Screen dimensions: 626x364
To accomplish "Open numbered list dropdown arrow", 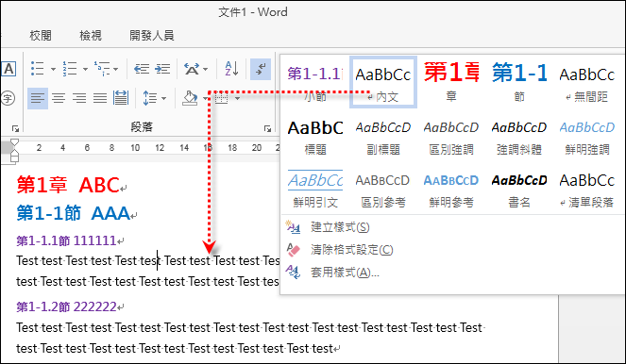I will click(x=85, y=69).
